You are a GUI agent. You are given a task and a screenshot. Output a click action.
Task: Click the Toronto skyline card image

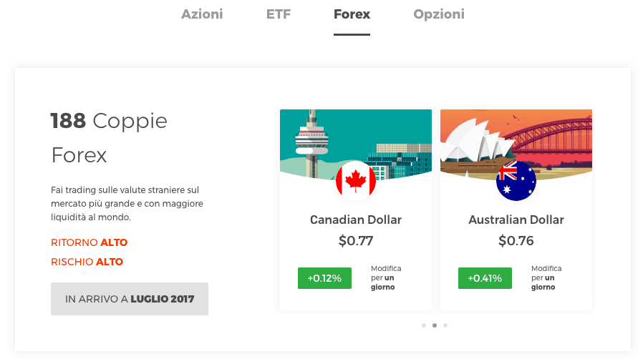356,142
